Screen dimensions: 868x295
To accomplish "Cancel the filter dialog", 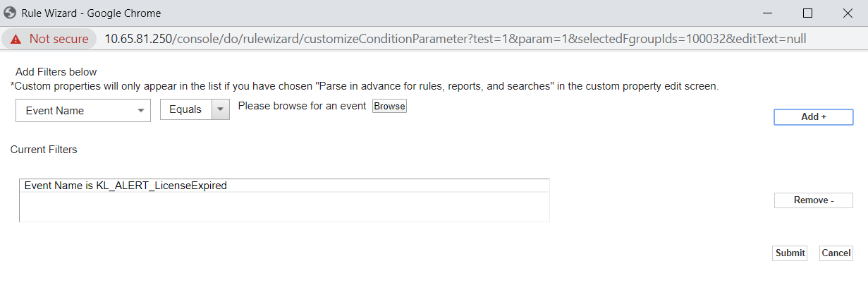I will click(x=836, y=253).
